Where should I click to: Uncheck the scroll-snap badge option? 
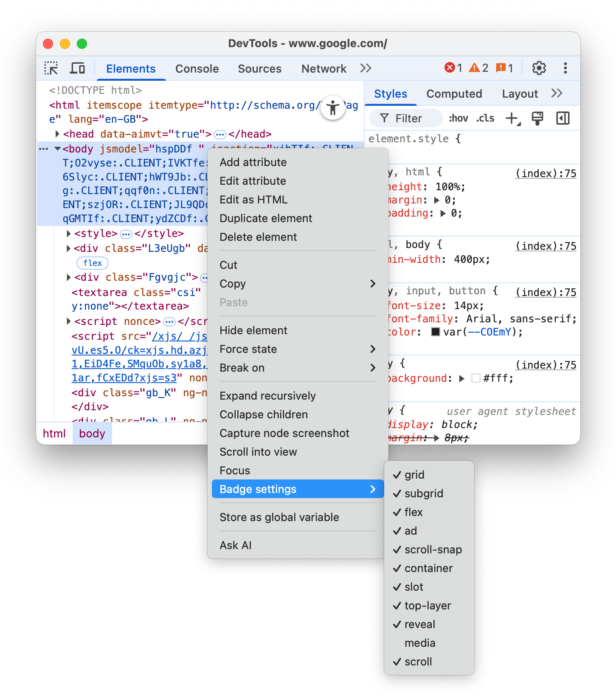433,550
